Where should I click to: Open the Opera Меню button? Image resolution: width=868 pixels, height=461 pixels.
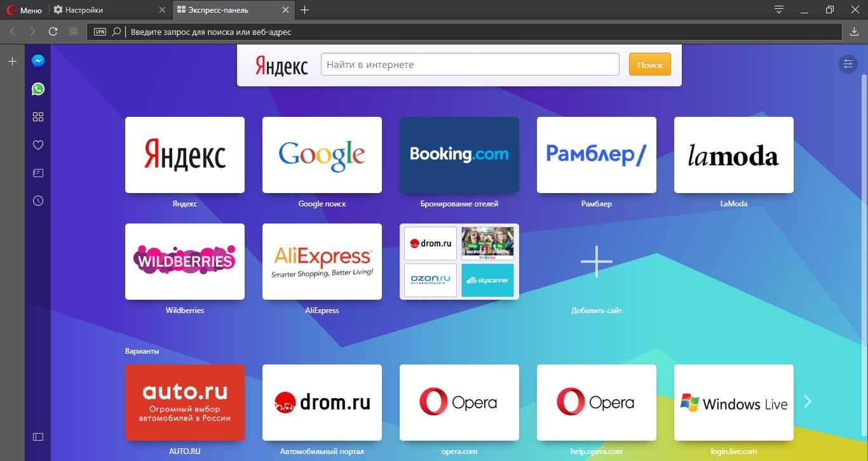[24, 10]
